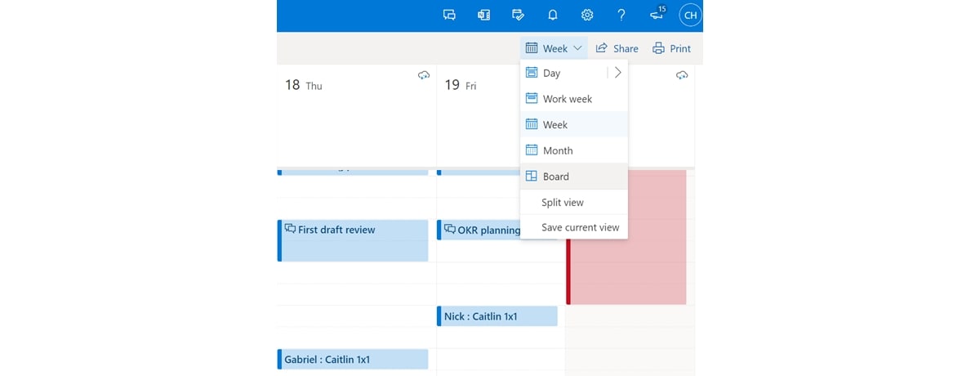Switch to Month view
The height and width of the screenshot is (376, 980).
click(x=574, y=150)
